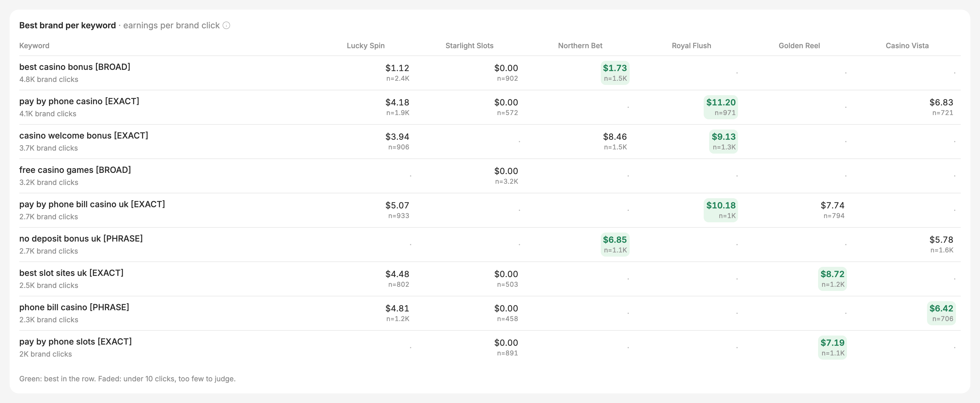The width and height of the screenshot is (980, 403).
Task: Click the 4.8K brand clicks subtext
Action: click(x=49, y=80)
